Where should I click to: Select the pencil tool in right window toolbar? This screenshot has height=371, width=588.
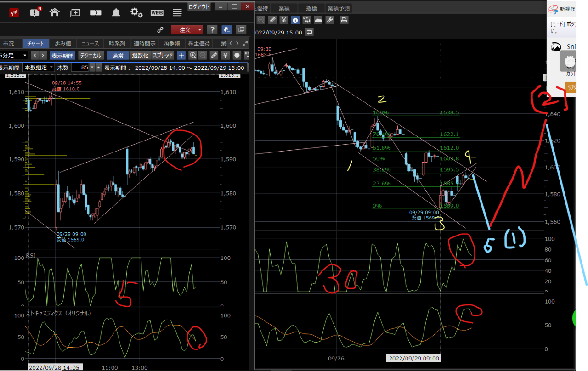pyautogui.click(x=272, y=20)
